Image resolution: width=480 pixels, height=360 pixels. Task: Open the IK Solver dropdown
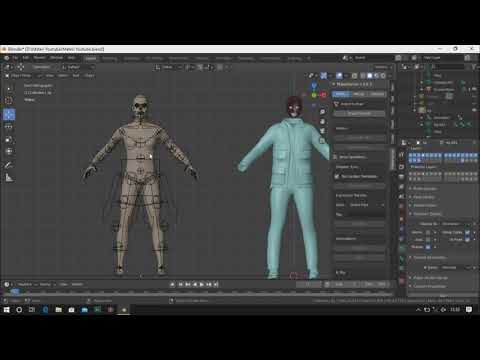456,267
